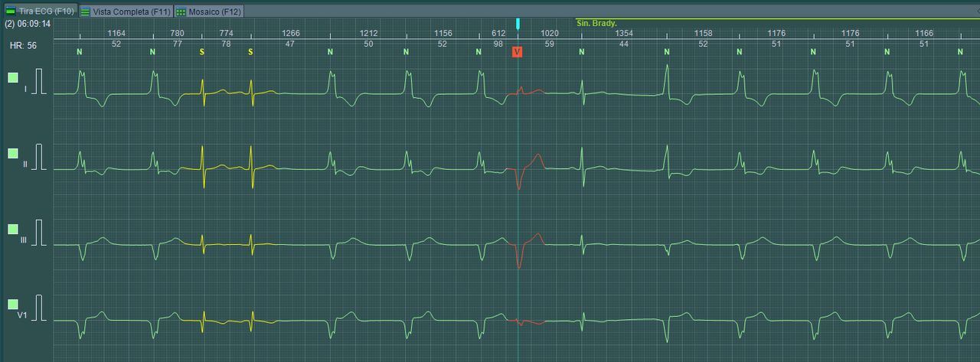The width and height of the screenshot is (980, 362).
Task: Select the V1 calibration pulse icon
Action: pos(40,307)
